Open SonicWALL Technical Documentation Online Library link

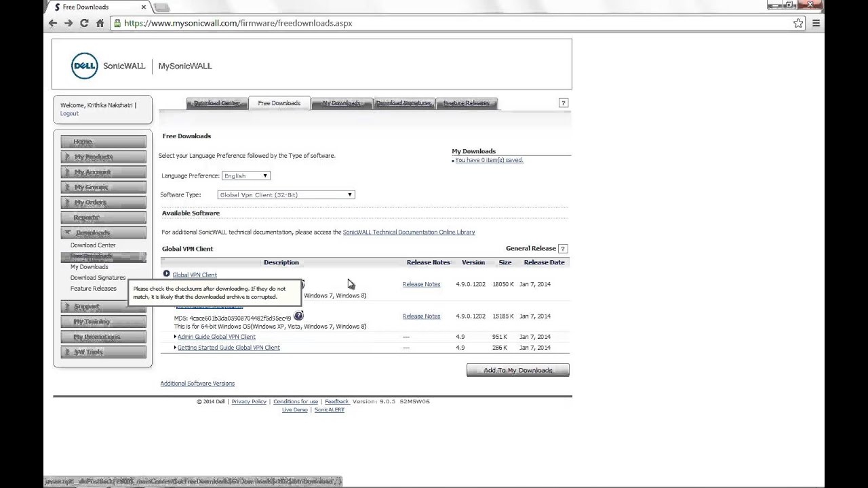[x=409, y=232]
